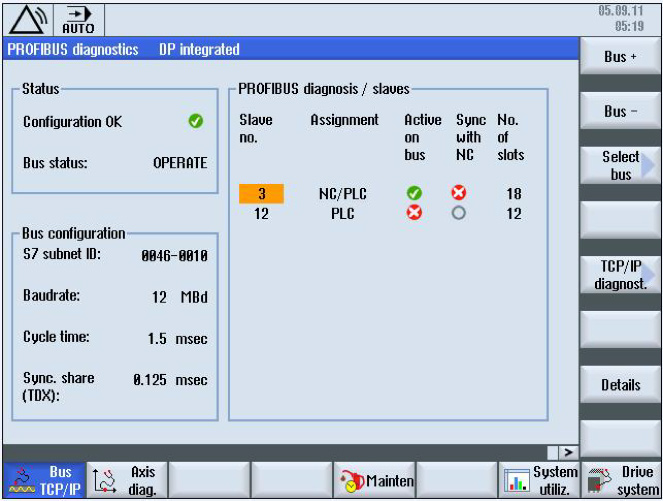Click the Slave no. column header

click(x=256, y=129)
